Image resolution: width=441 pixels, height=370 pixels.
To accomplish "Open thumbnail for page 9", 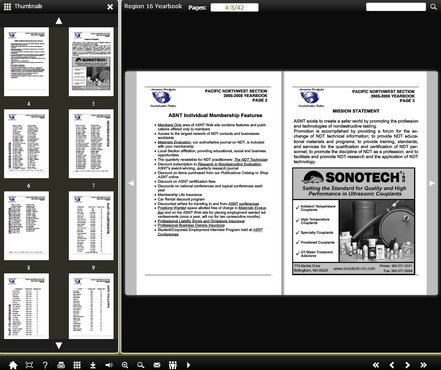I will click(91, 226).
